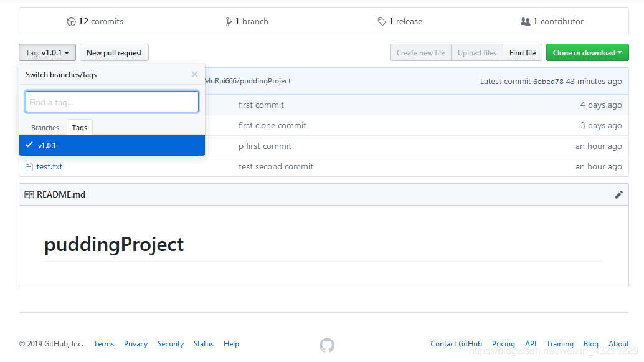This screenshot has height=362, width=644.
Task: Open the 1 release link
Action: click(x=400, y=21)
